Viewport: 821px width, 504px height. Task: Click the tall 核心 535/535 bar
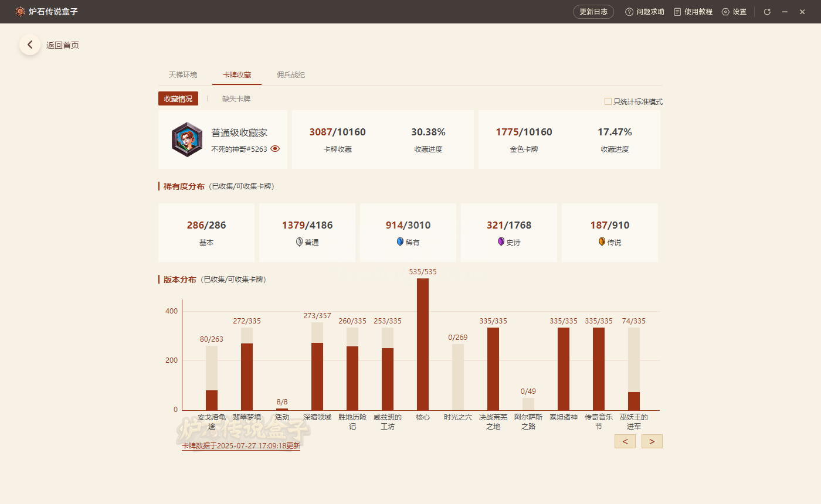pos(423,345)
